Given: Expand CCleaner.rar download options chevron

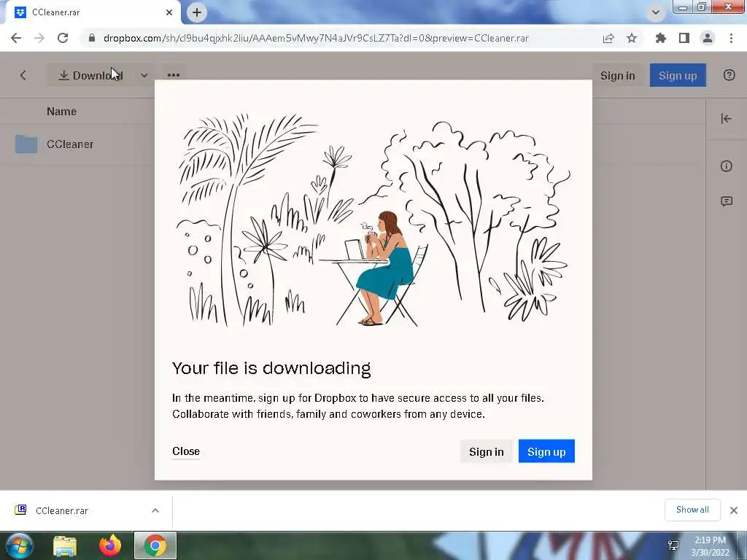Looking at the screenshot, I should click(x=155, y=510).
